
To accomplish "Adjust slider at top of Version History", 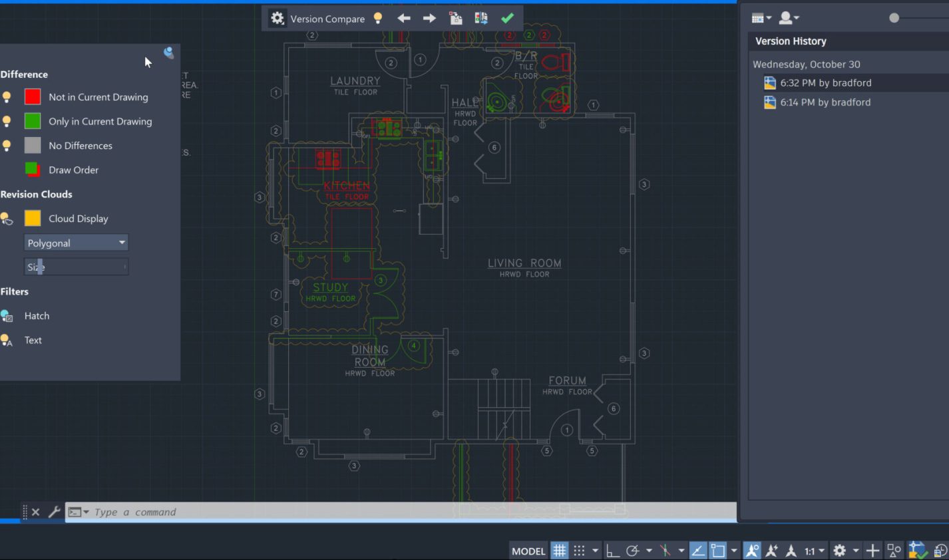I will pos(894,18).
